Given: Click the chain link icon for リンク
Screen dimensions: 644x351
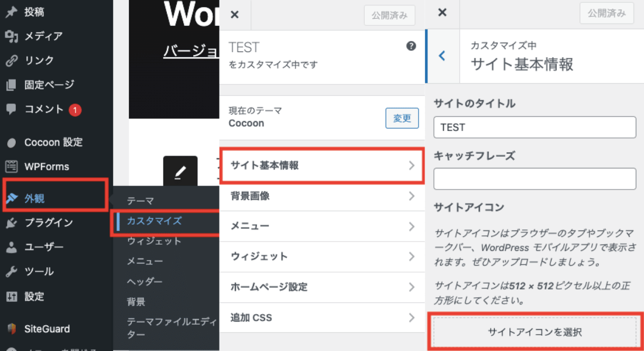Looking at the screenshot, I should (11, 60).
